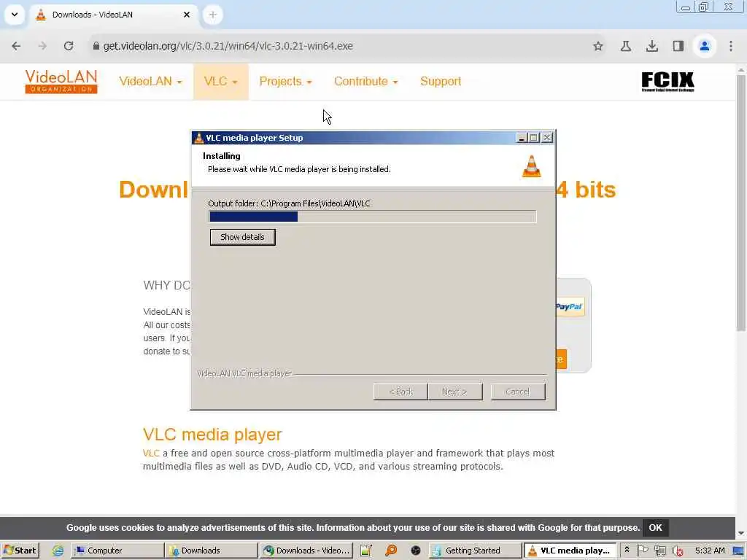Open the Support page link
This screenshot has width=747, height=560.
coord(441,82)
